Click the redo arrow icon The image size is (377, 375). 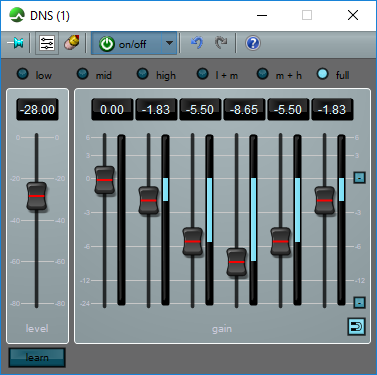pyautogui.click(x=221, y=43)
